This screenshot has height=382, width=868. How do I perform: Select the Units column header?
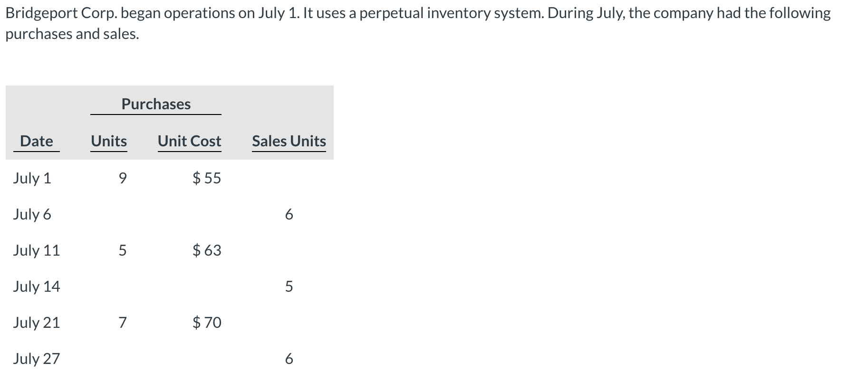pos(109,141)
